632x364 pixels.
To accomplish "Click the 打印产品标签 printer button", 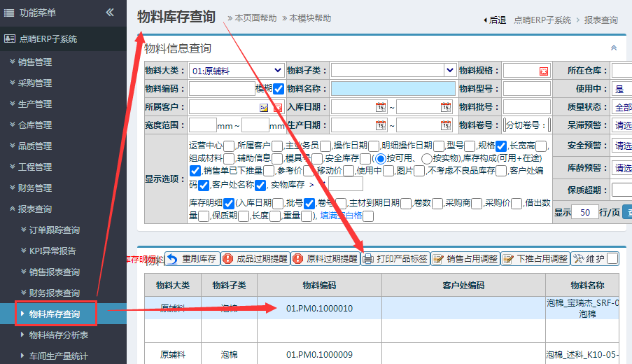I will (395, 259).
